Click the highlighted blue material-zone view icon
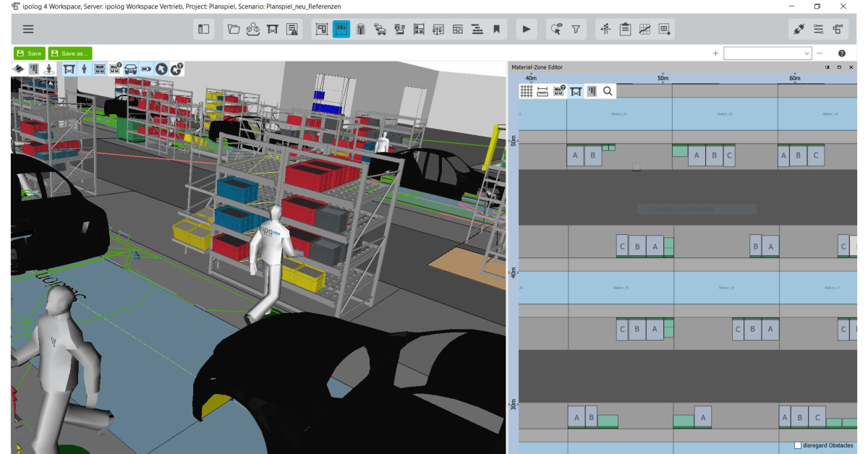Image resolution: width=868 pixels, height=454 pixels. coord(341,30)
